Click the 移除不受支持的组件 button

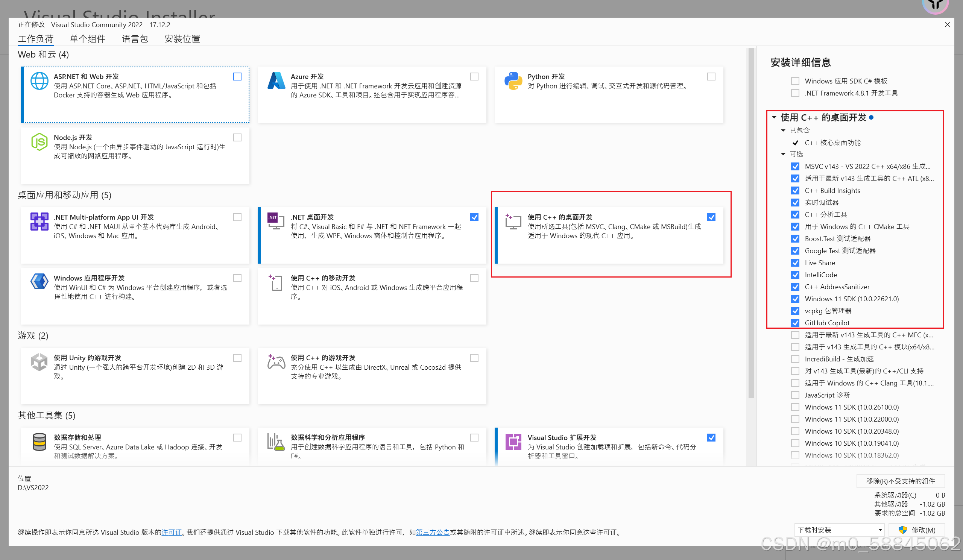coord(901,481)
